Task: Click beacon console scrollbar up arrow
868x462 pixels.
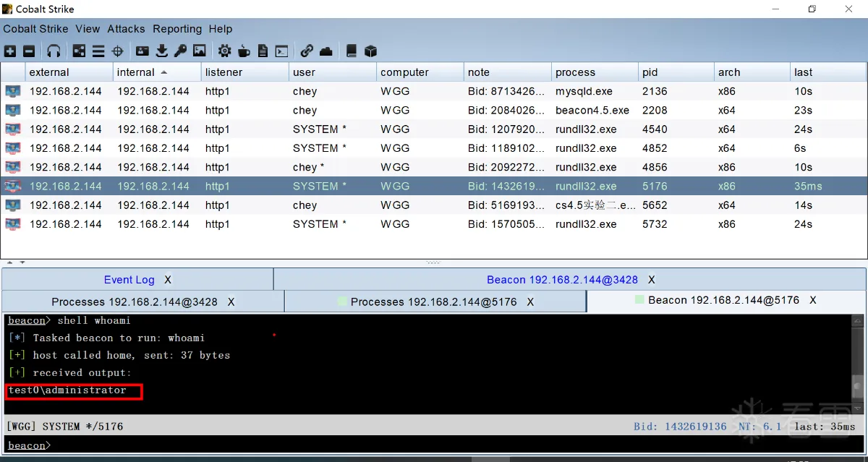Action: click(x=858, y=320)
